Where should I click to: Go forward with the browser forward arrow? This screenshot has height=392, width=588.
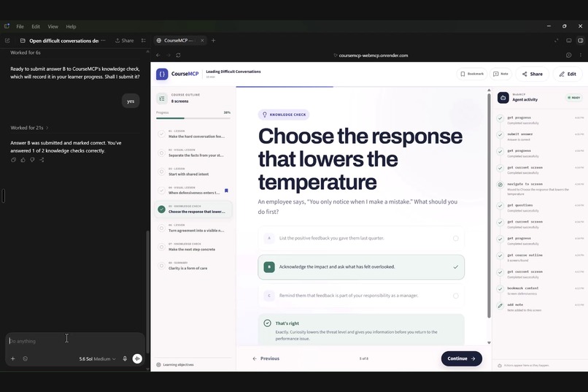[x=169, y=55]
